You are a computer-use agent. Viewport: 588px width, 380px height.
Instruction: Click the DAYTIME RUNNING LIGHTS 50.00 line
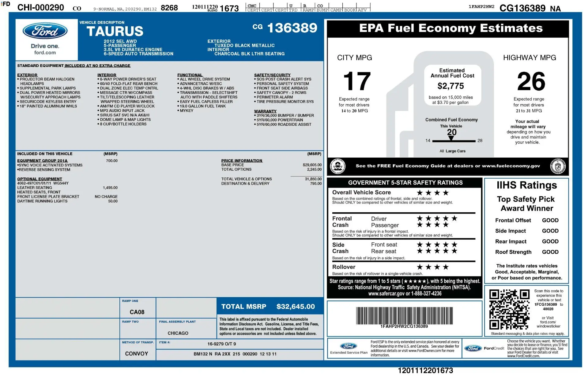click(x=67, y=201)
